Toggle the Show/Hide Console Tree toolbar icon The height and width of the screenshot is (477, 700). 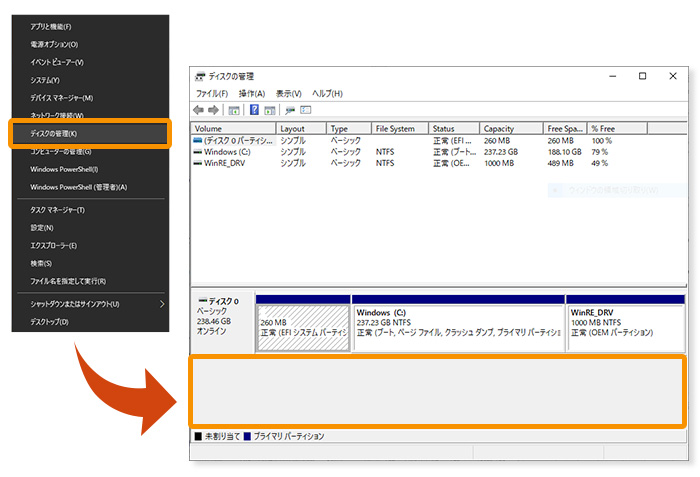(x=234, y=110)
